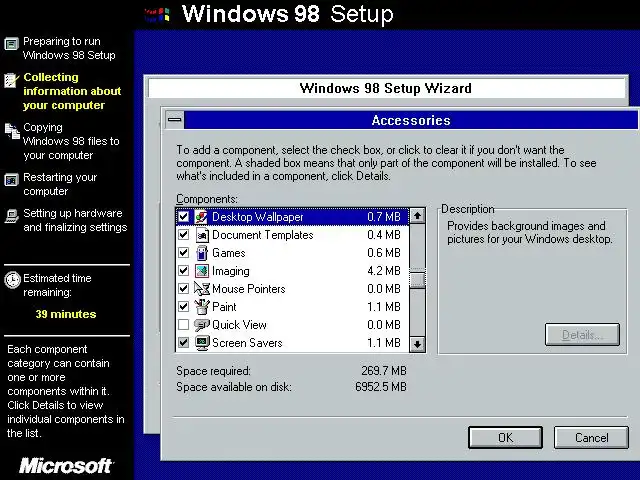
Task: Click the Windows 98 Setup Wizard title
Action: [385, 88]
